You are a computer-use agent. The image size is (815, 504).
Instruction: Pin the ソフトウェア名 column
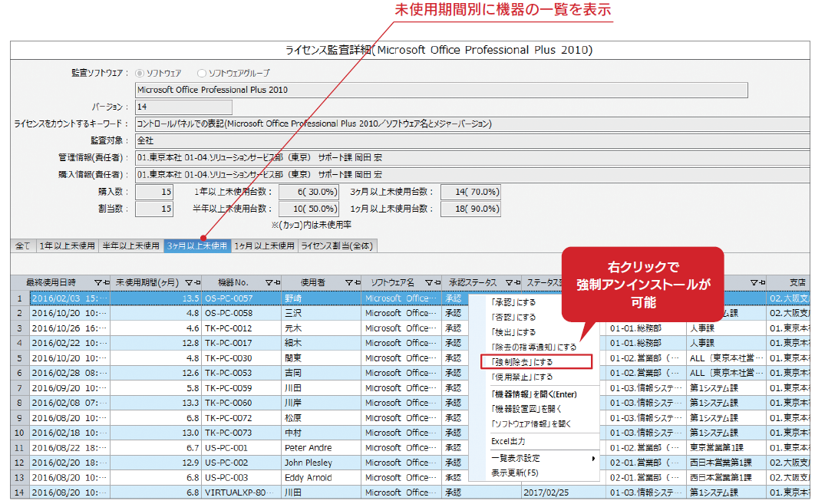437,282
